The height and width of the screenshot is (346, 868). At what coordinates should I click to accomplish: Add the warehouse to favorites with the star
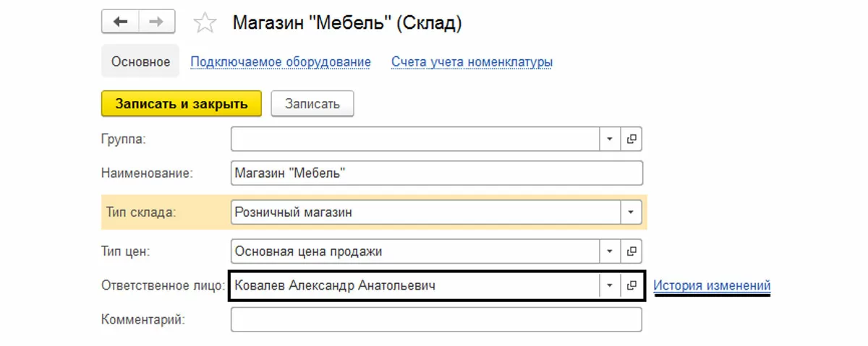(205, 24)
